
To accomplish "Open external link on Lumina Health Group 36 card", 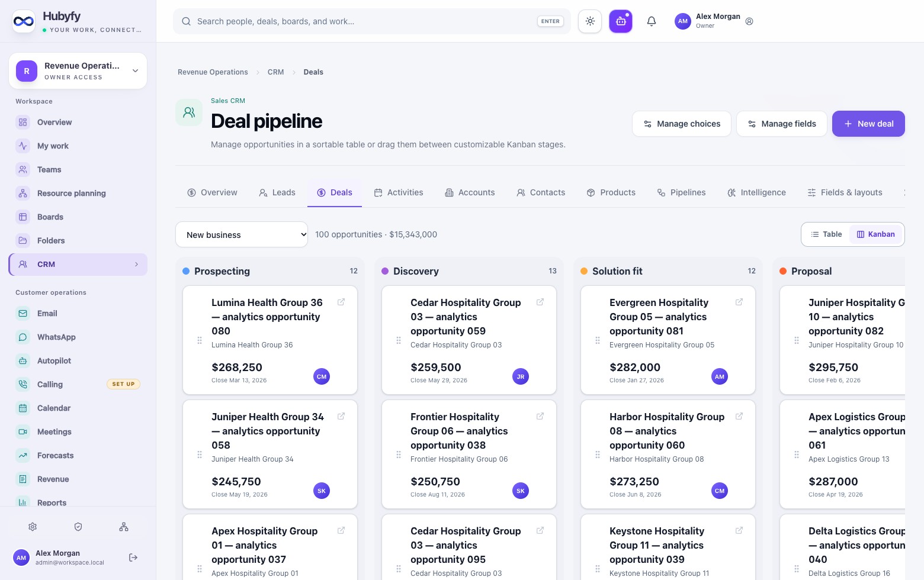I will click(x=341, y=302).
